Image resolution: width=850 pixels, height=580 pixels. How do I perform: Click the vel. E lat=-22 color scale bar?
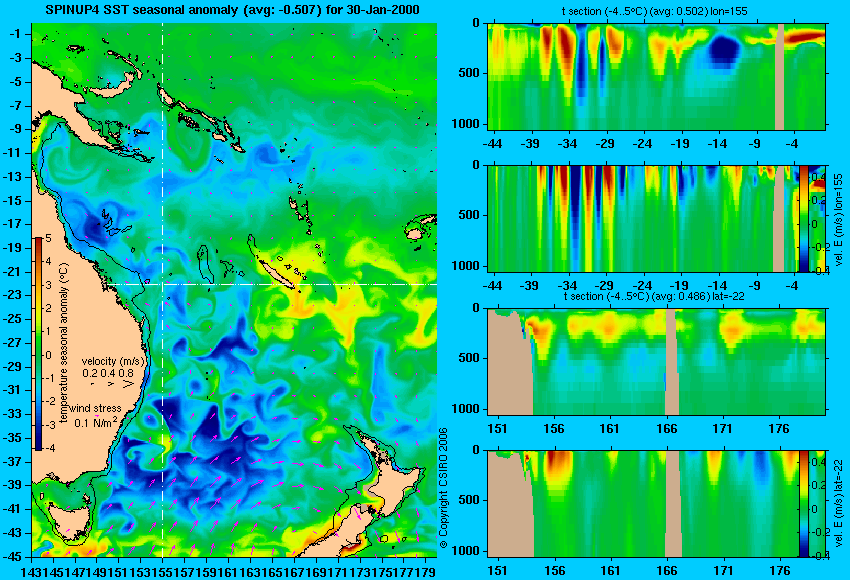tap(803, 504)
